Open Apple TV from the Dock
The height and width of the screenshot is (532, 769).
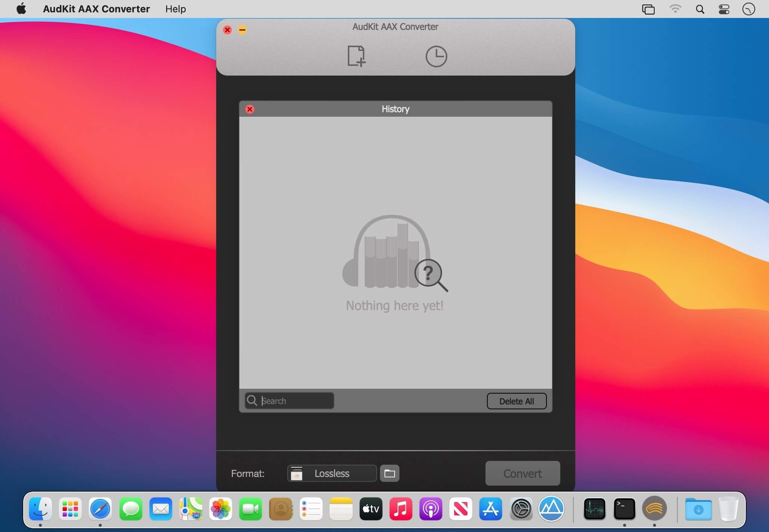[371, 509]
